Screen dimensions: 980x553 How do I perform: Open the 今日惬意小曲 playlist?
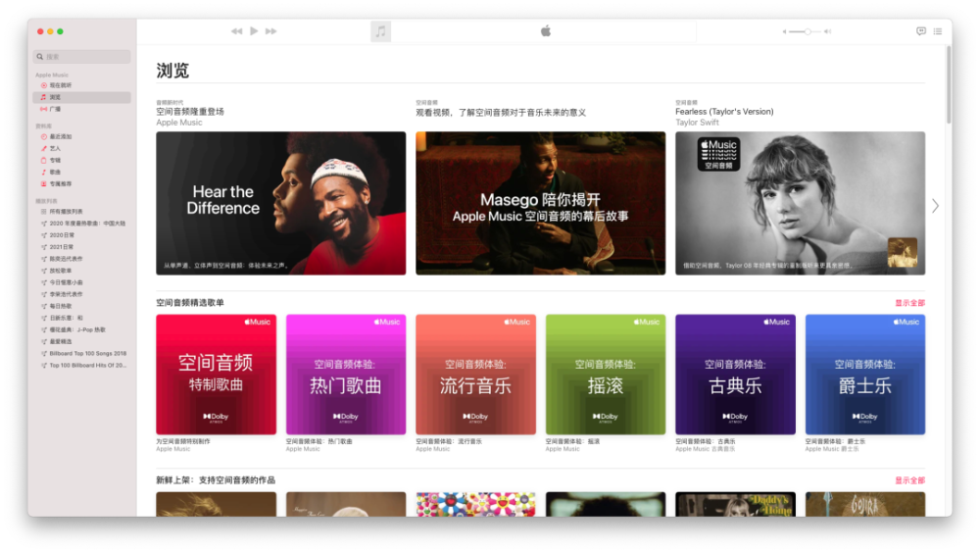82,282
